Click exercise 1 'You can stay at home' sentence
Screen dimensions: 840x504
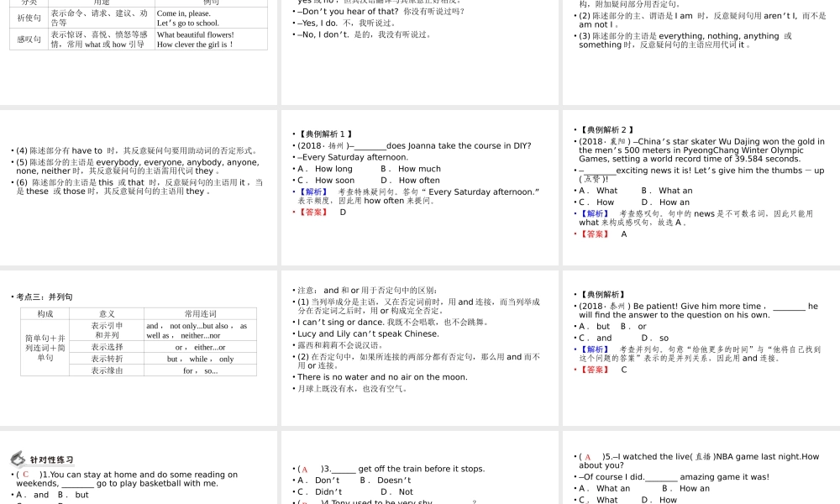[x=127, y=479]
